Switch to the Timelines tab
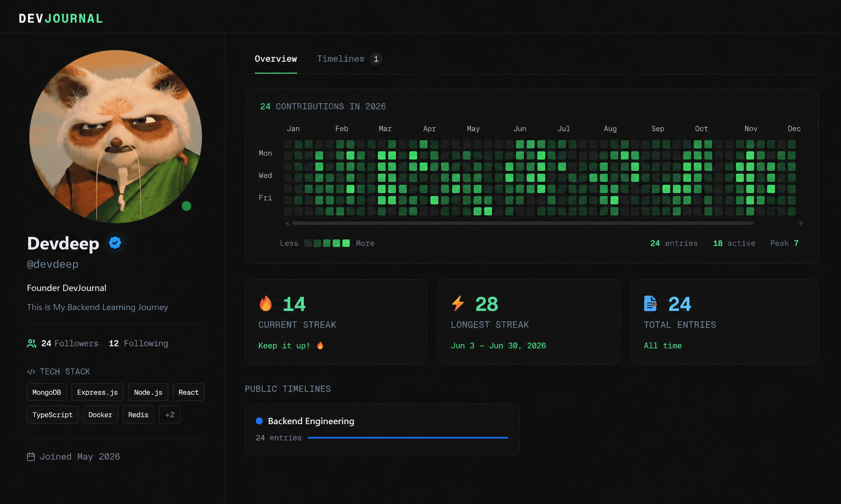The width and height of the screenshot is (841, 504). pyautogui.click(x=349, y=59)
